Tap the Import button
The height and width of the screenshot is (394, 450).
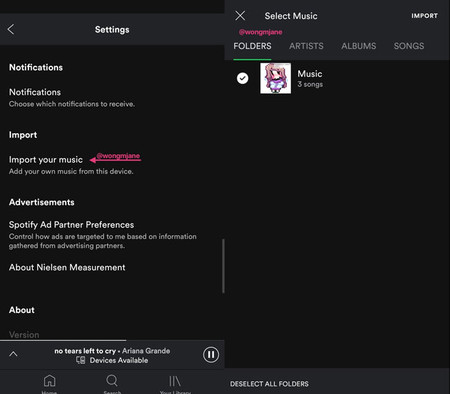pyautogui.click(x=424, y=16)
